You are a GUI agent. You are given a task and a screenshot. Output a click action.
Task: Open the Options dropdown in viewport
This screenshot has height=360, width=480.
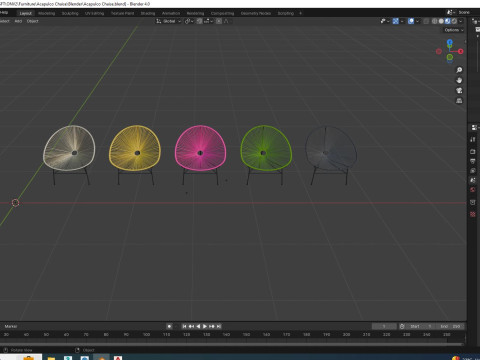tap(454, 30)
